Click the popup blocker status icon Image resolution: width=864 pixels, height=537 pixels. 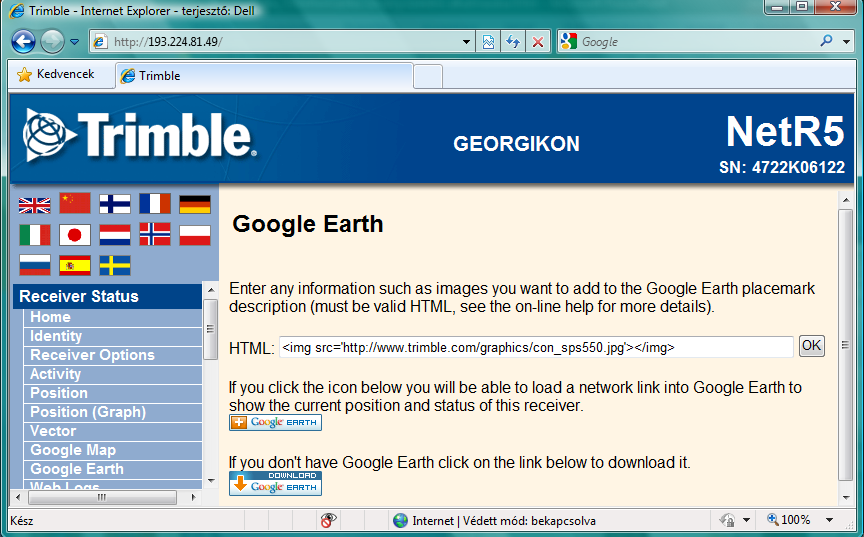328,520
